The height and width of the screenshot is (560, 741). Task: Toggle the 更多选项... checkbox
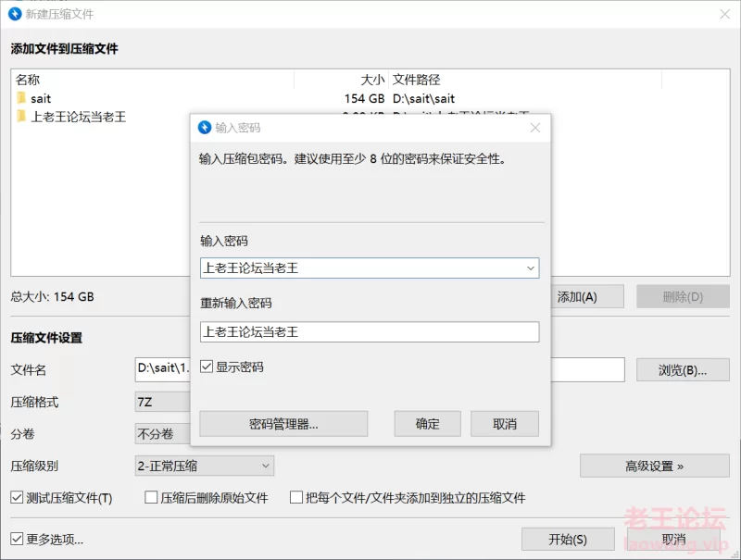[17, 539]
